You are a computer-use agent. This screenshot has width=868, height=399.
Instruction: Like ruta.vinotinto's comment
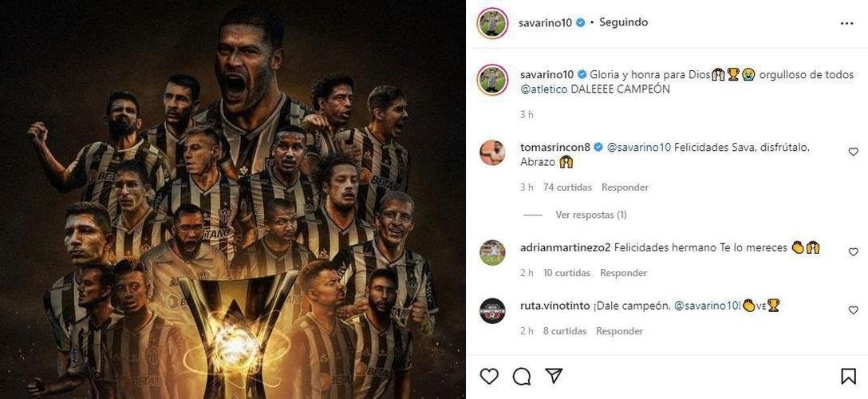click(x=853, y=310)
